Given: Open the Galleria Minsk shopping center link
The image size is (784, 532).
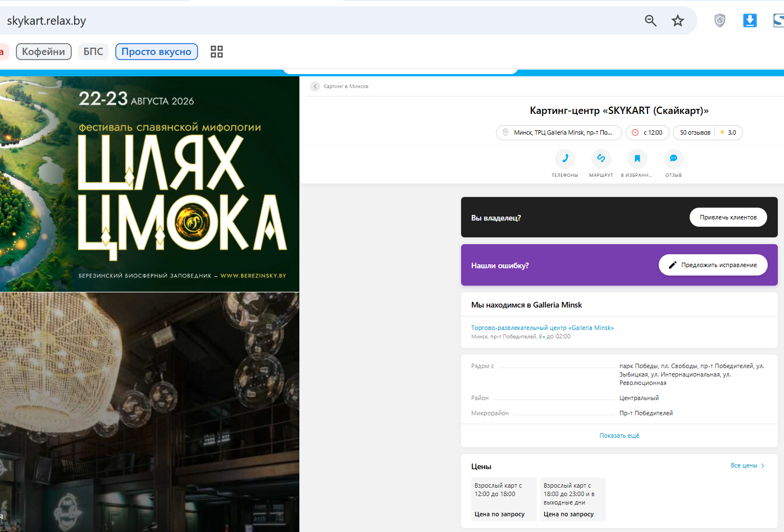Looking at the screenshot, I should coord(543,328).
